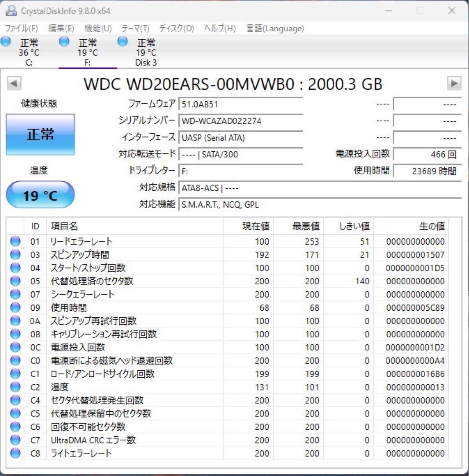Click the transfer mode field SATA/300
469x476 pixels.
241,154
